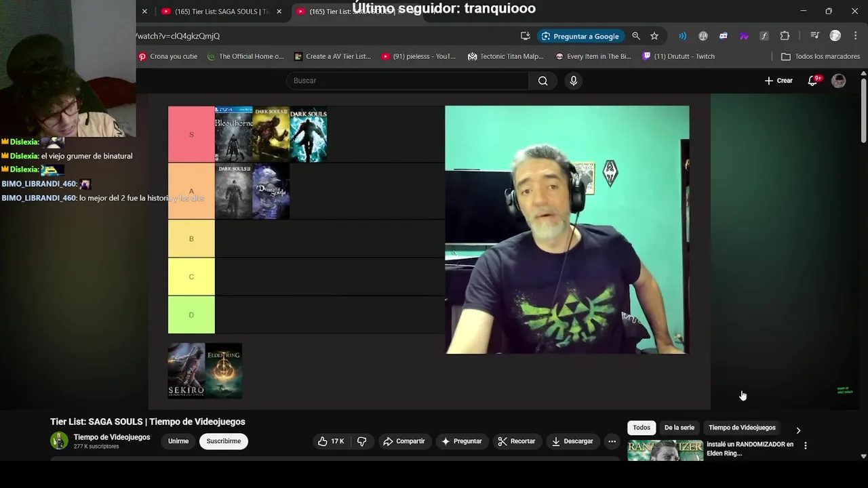868x488 pixels.
Task: Select the Tiempo de Videojuegos filter chip
Action: [742, 428]
